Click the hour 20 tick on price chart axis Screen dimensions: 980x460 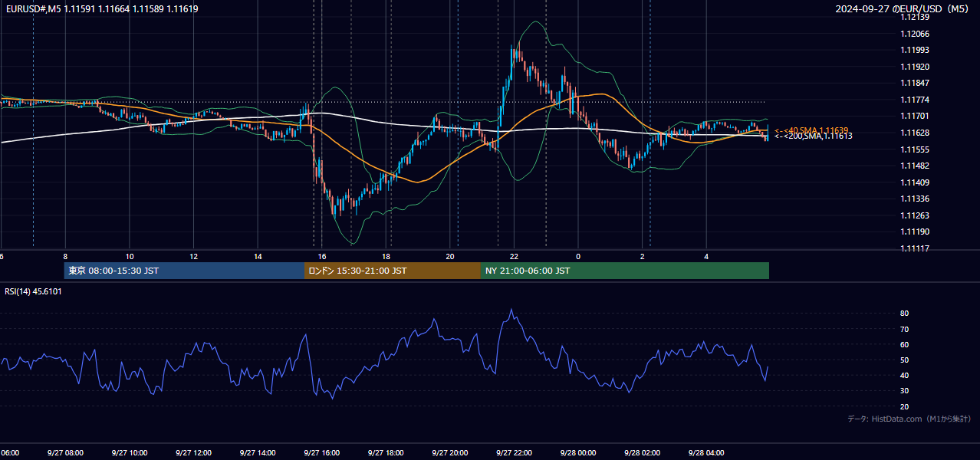(x=450, y=256)
